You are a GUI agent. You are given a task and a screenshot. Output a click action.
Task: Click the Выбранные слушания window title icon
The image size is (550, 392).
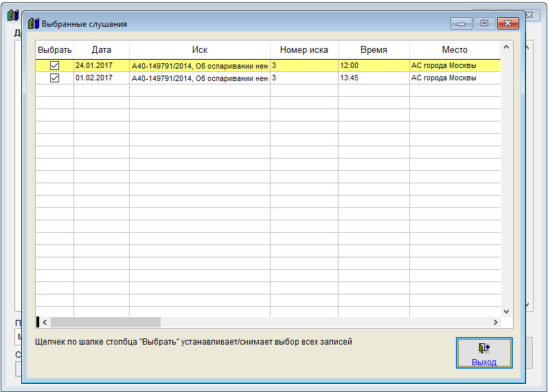click(34, 23)
